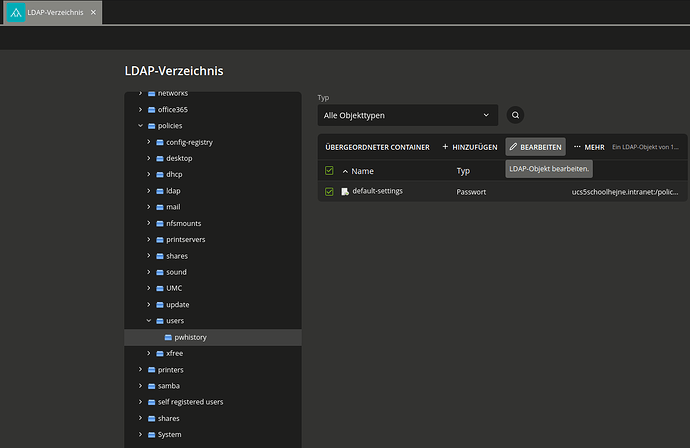Expand the printers tree node
Image resolution: width=690 pixels, height=448 pixels.
pyautogui.click(x=140, y=370)
